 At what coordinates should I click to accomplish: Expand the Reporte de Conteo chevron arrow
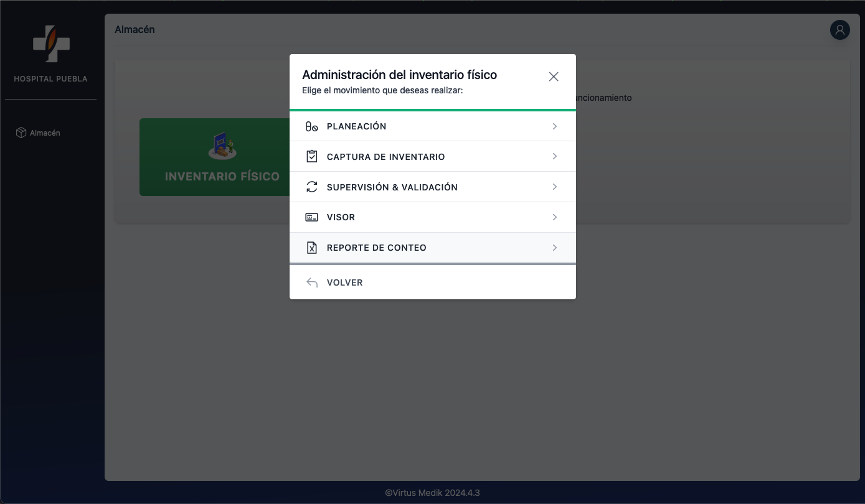554,248
